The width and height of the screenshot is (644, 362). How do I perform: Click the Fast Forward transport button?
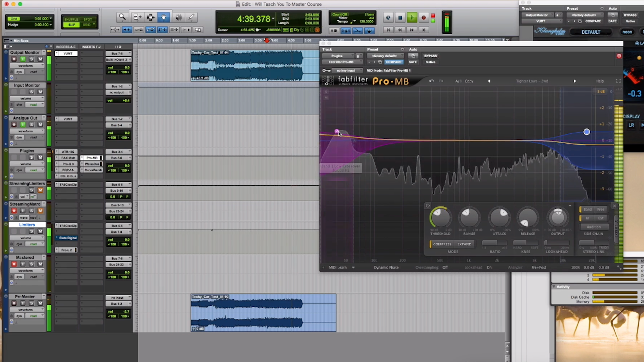pos(412,30)
